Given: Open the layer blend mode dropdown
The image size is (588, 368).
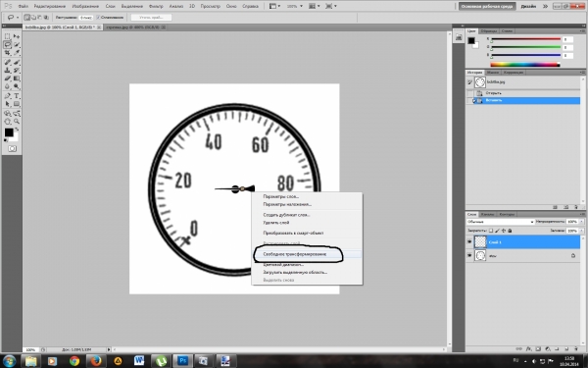Looking at the screenshot, I should point(500,222).
